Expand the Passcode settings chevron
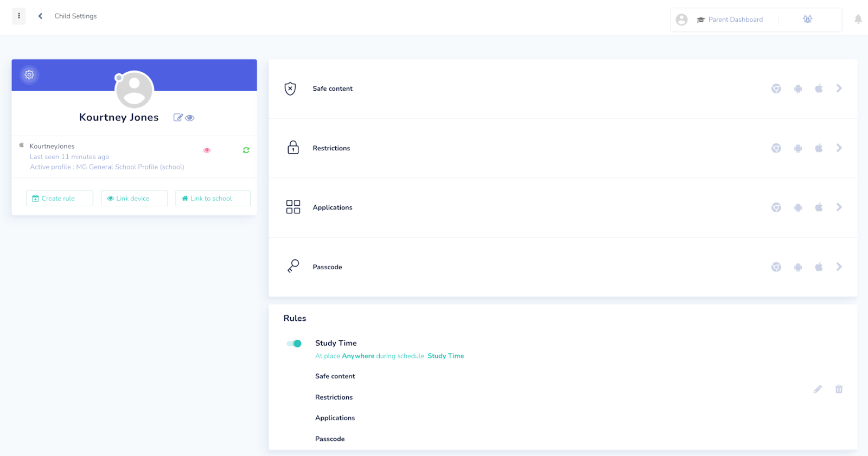868x456 pixels. 839,267
